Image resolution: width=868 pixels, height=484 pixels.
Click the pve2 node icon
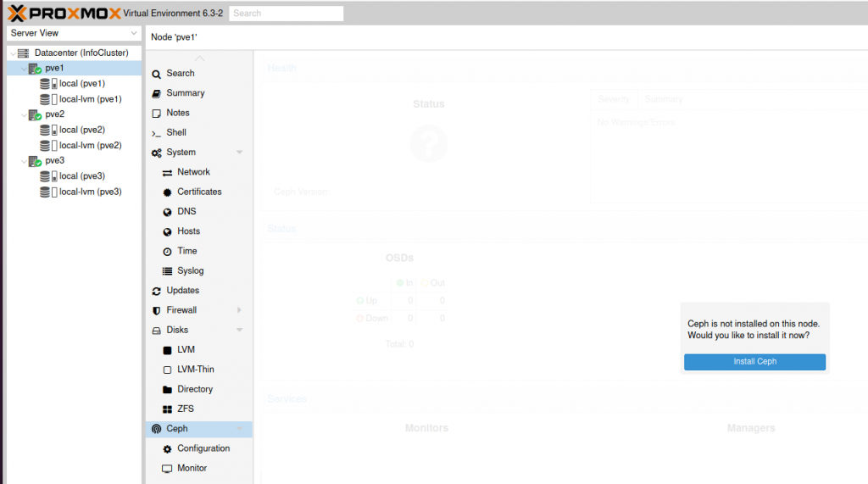(35, 114)
